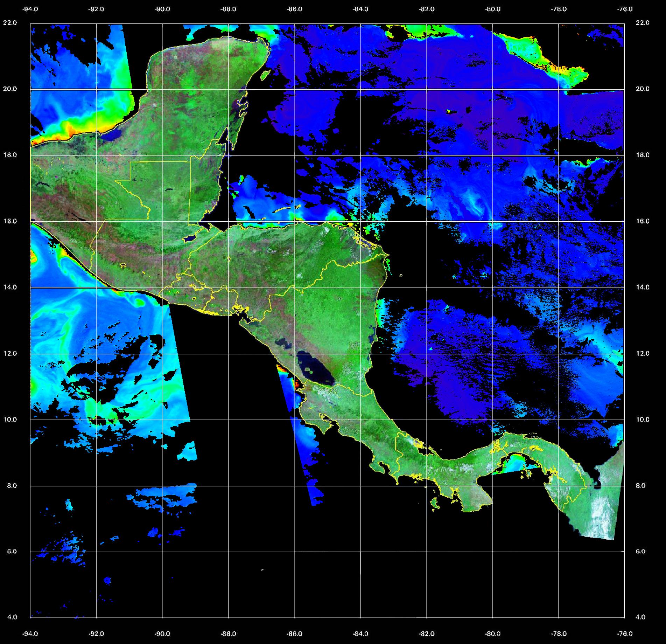The image size is (666, 644).
Task: Click the grid intersection at -88.0, 6.0
Action: pos(229,552)
